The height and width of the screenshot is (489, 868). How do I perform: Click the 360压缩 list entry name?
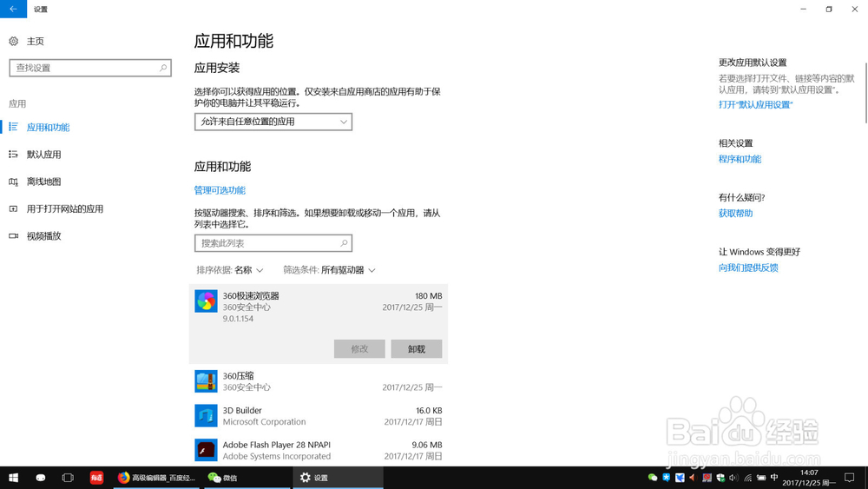point(238,375)
